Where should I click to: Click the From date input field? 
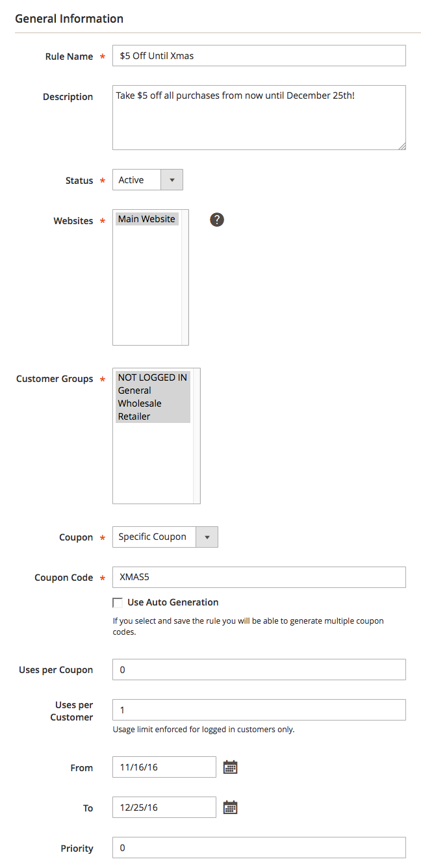click(x=164, y=767)
